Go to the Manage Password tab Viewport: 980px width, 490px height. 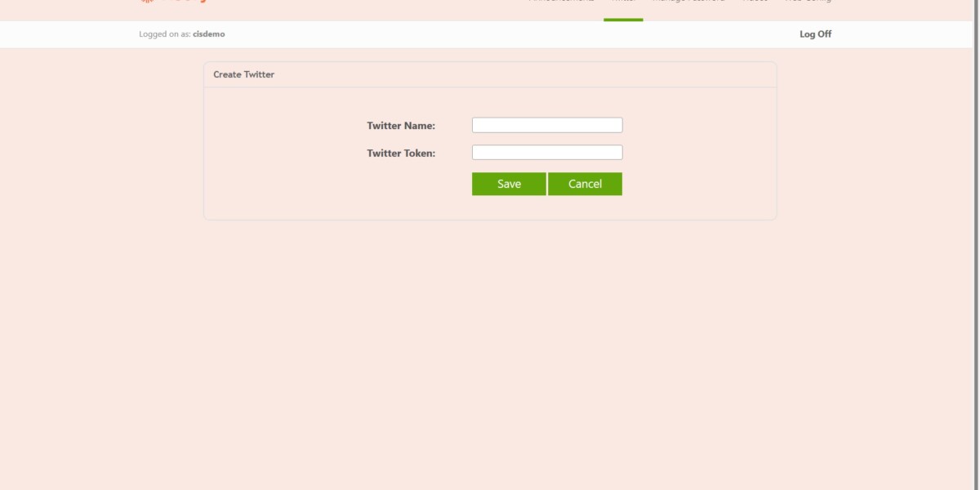[x=688, y=2]
